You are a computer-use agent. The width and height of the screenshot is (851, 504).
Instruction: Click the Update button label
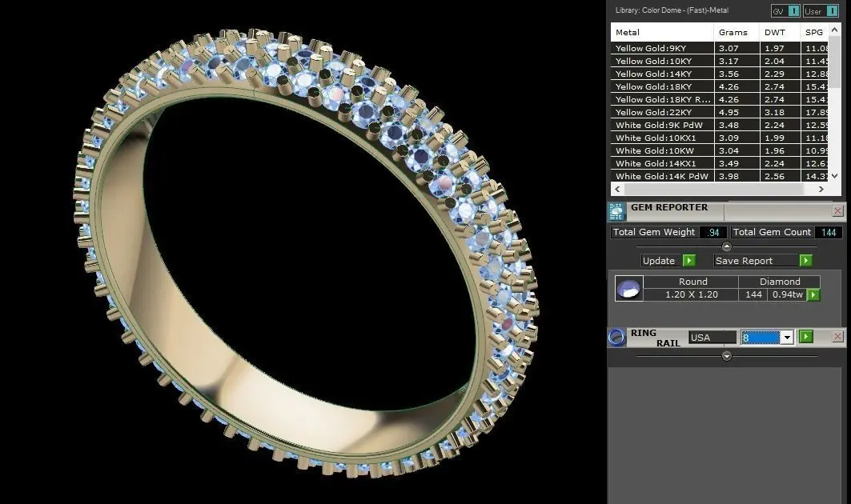659,261
